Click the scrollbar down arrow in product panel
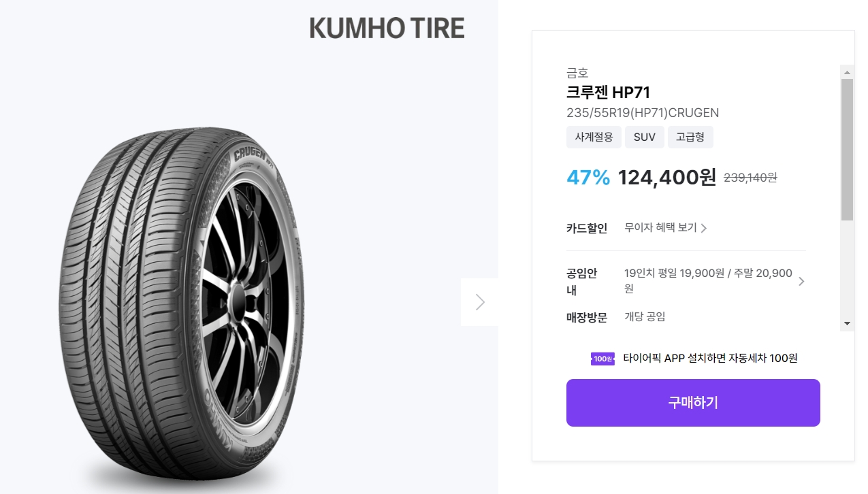This screenshot has width=868, height=494. [846, 323]
